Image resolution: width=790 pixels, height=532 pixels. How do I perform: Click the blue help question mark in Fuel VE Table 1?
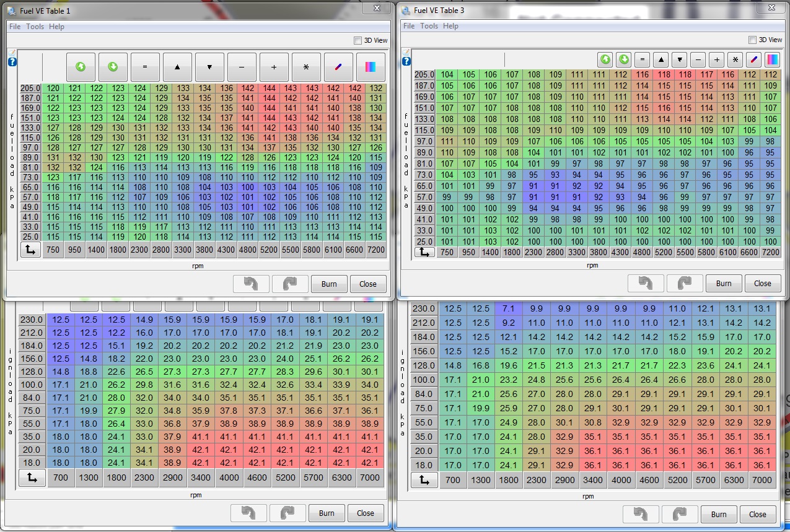(12, 62)
